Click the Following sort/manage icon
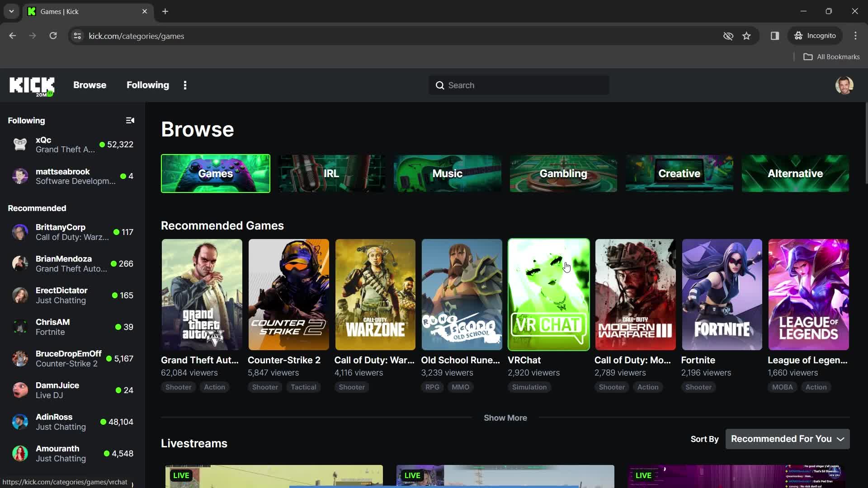Screen dimensions: 868x488 tap(130, 120)
